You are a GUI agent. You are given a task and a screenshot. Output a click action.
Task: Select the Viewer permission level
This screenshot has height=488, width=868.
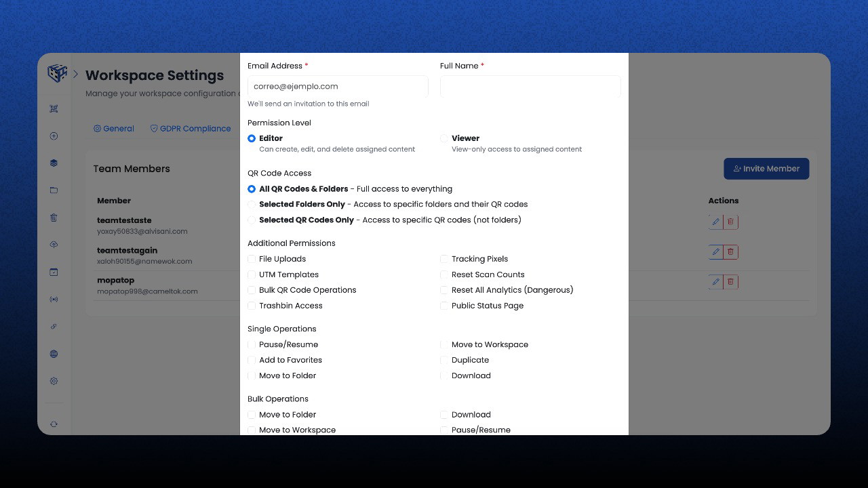(x=444, y=138)
